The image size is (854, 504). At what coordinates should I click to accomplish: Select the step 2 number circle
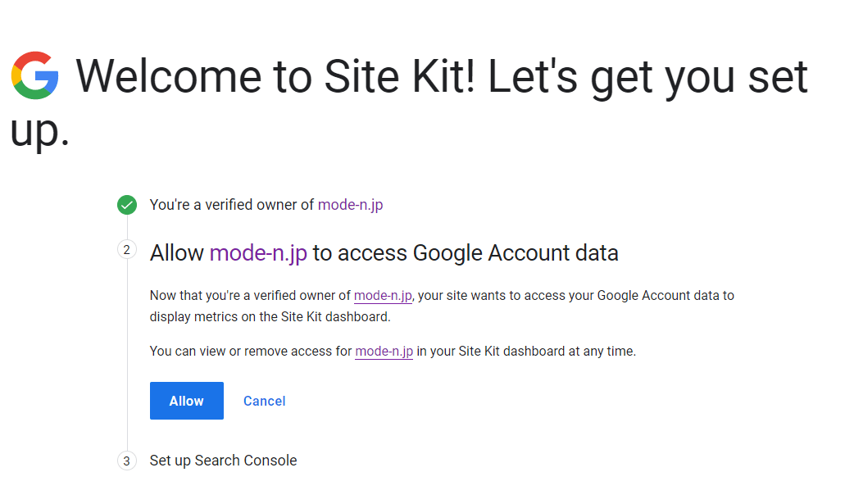[x=127, y=250]
